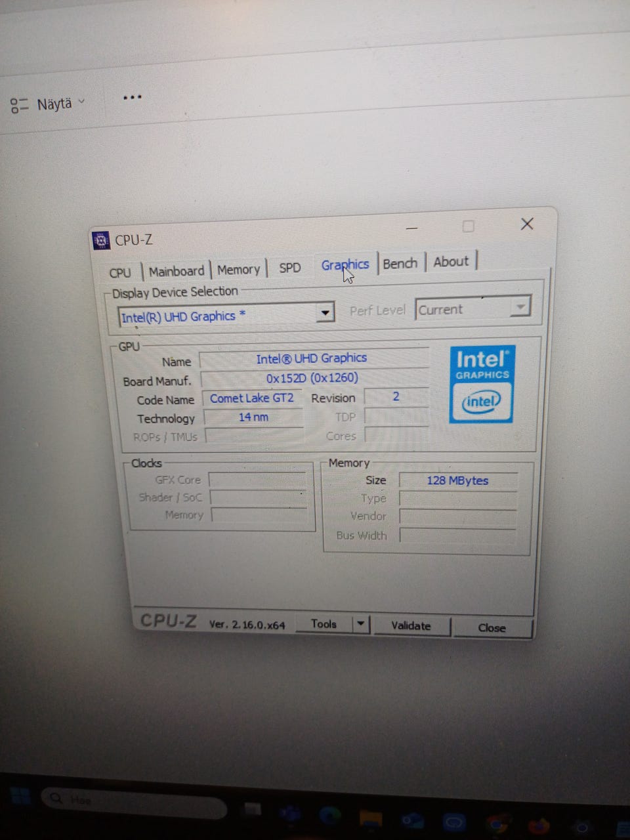This screenshot has height=840, width=630.
Task: Open Outlook from the taskbar
Action: point(412,820)
